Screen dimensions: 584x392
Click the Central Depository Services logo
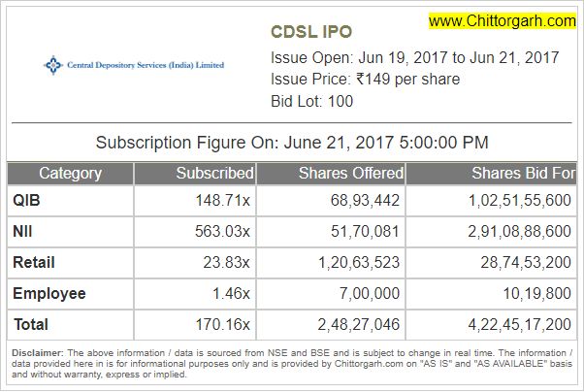(134, 65)
